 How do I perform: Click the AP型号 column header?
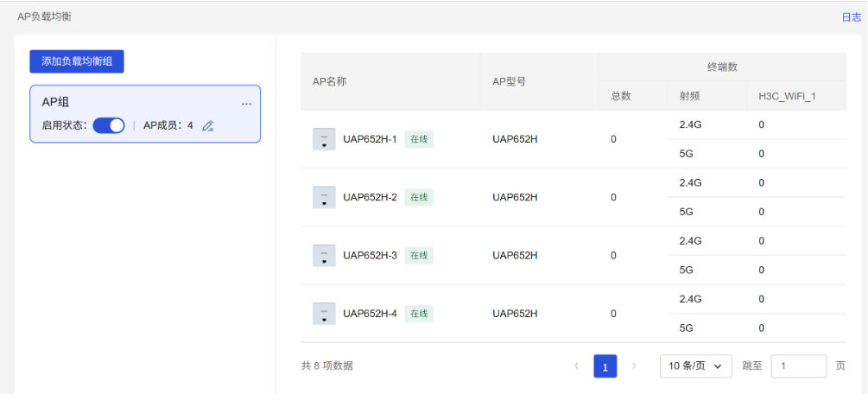pos(509,81)
